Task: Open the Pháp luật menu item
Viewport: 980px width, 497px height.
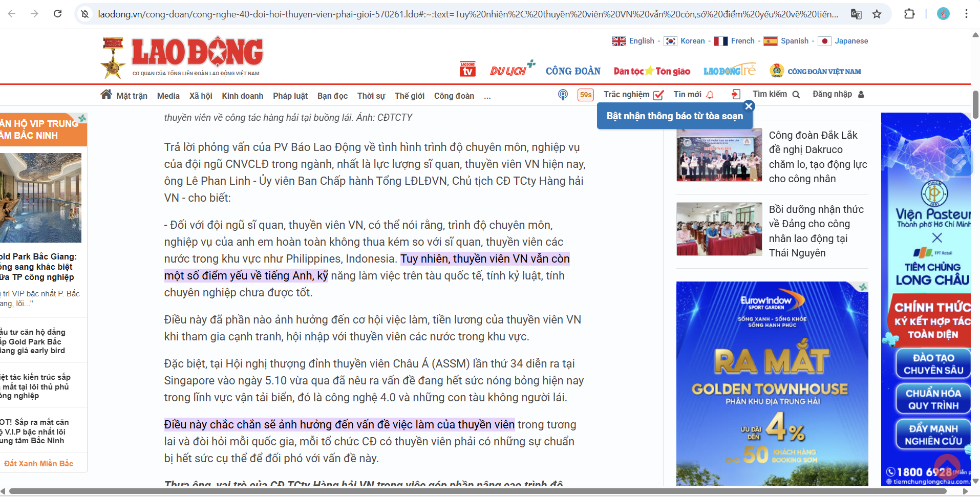Action: (290, 96)
